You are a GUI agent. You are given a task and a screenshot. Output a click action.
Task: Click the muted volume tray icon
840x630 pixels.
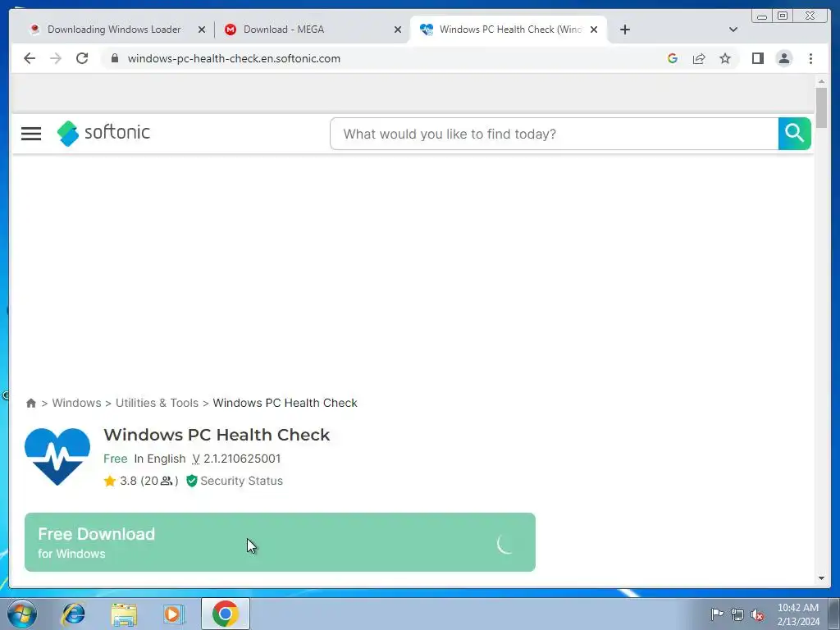click(x=757, y=614)
